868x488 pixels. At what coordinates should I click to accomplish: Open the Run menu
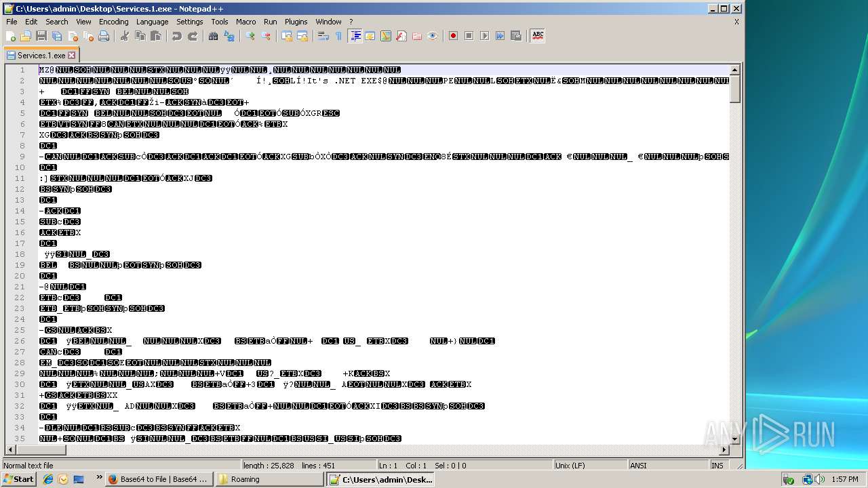(x=271, y=22)
